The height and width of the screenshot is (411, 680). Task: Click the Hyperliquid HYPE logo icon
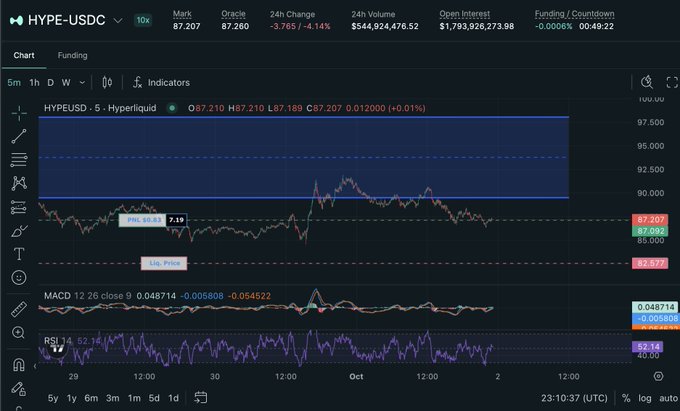[16, 20]
